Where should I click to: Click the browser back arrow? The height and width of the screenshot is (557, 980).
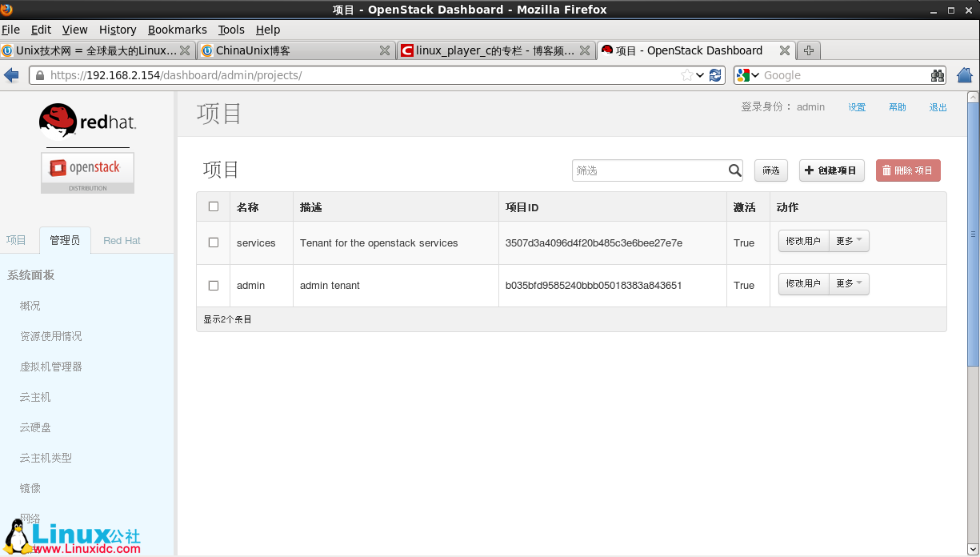tap(11, 74)
